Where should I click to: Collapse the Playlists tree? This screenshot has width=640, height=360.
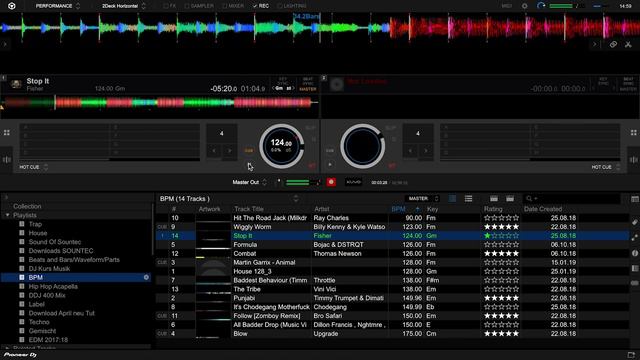7,215
